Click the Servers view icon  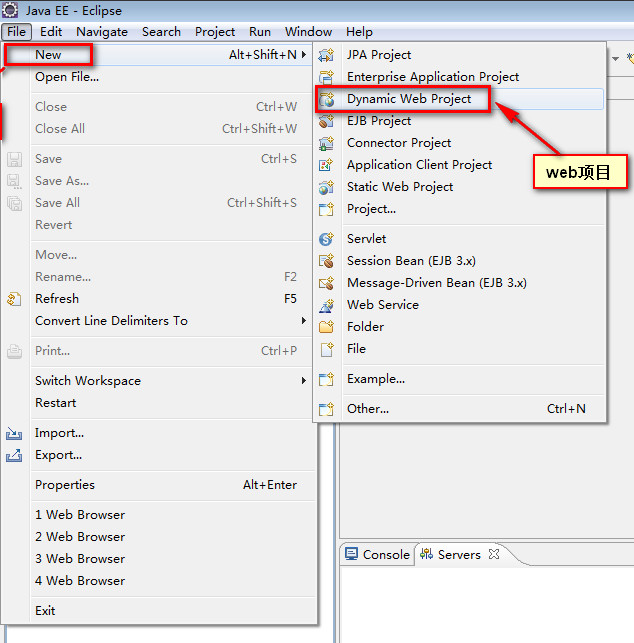point(426,554)
